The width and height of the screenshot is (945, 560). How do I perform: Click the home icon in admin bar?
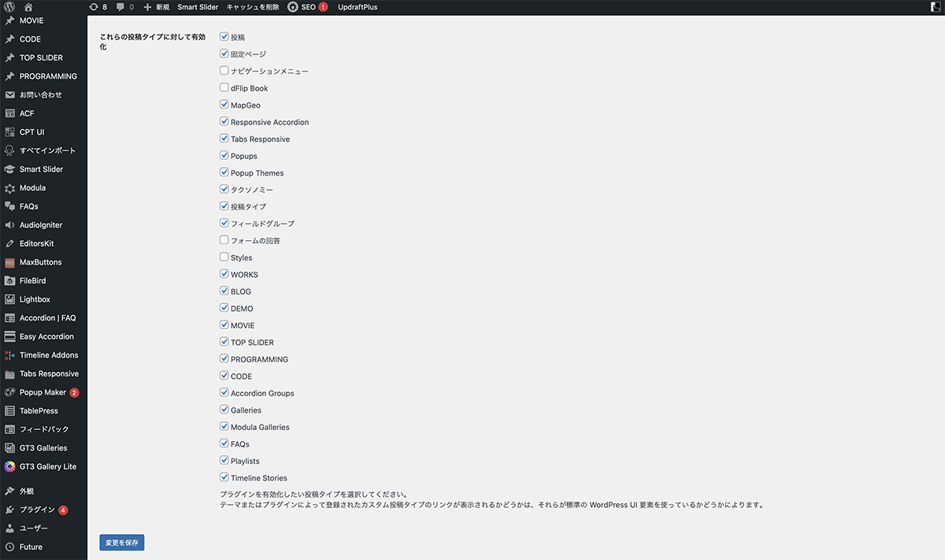28,7
